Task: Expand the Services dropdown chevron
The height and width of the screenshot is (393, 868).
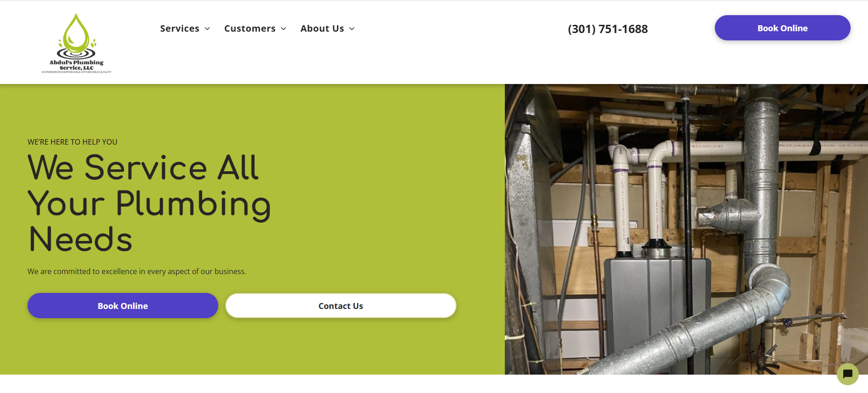Action: click(207, 28)
